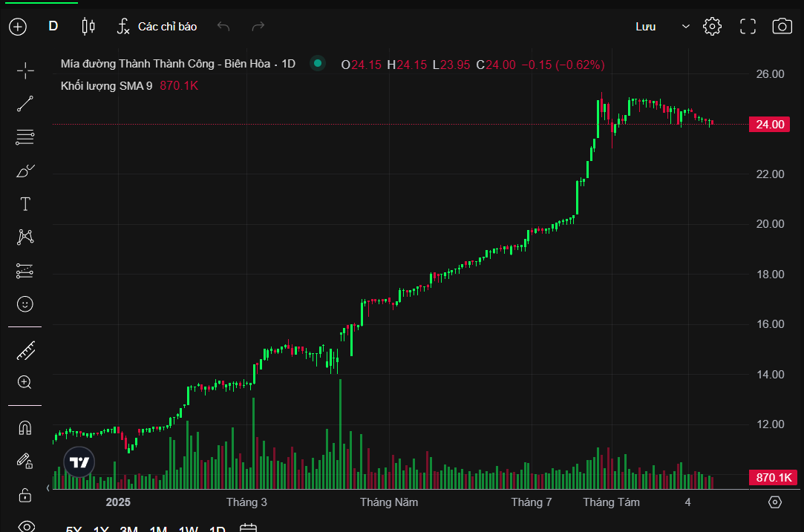Screen dimensions: 804x532
Task: Select the chart patterns tool
Action: tap(25, 237)
